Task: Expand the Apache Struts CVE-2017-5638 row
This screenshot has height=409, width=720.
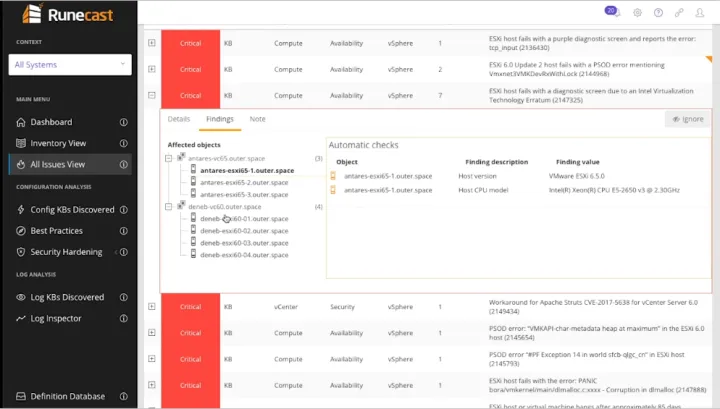Action: [x=152, y=304]
